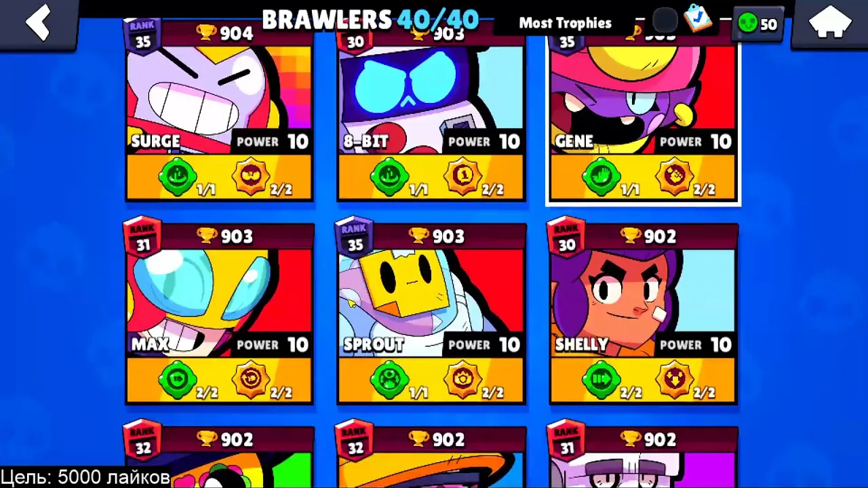
Task: Go back with the white arrow
Action: (38, 23)
